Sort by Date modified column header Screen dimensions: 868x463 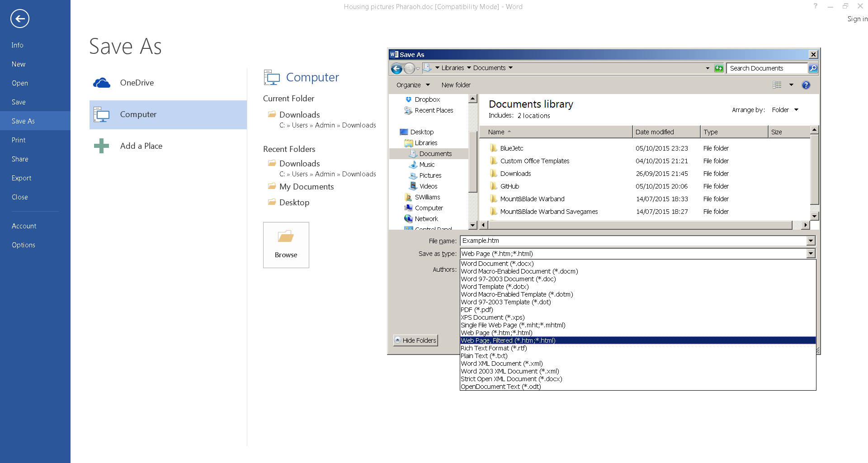click(666, 132)
